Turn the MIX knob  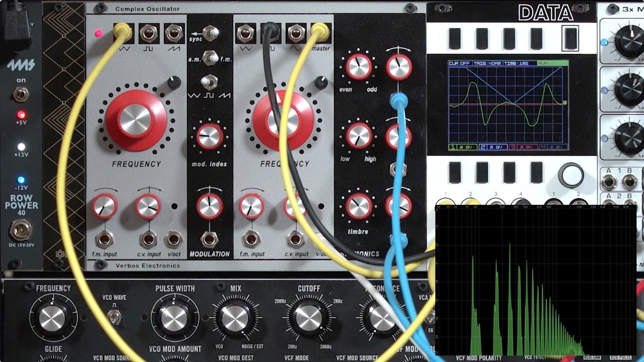[x=235, y=318]
